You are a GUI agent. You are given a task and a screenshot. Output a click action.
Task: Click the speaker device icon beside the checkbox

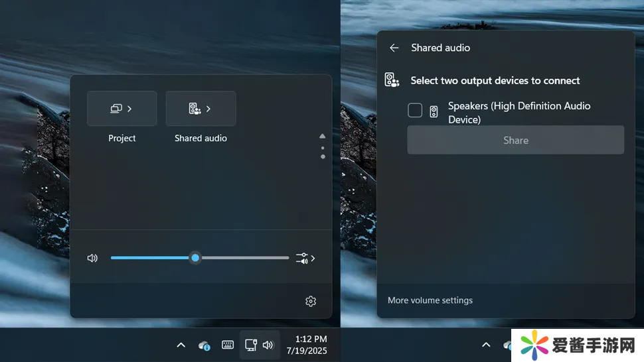(434, 111)
